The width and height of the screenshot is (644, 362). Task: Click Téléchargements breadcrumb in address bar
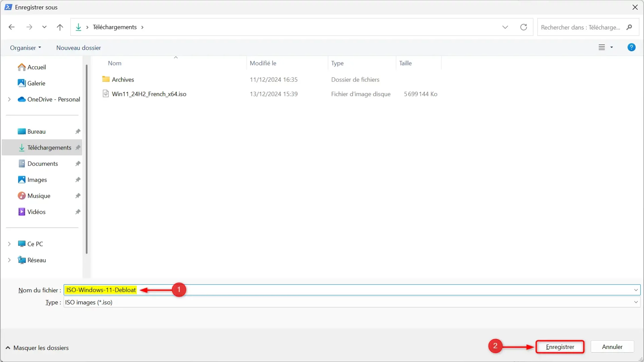tap(115, 27)
